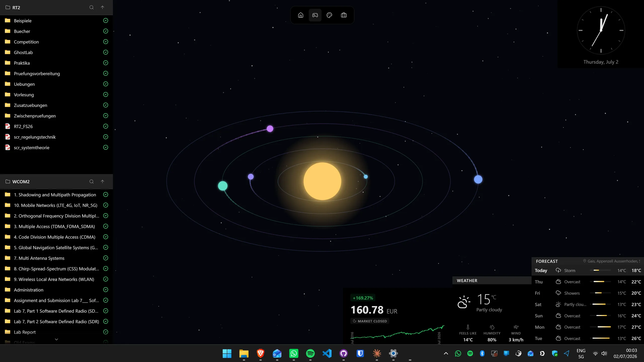The height and width of the screenshot is (362, 644).
Task: Open Claude app from the taskbar
Action: 377,353
